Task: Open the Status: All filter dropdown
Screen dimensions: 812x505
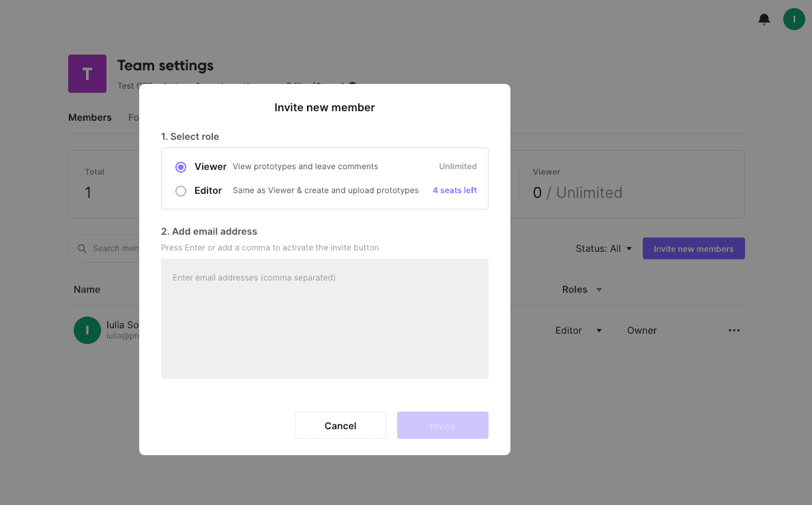Action: [x=604, y=248]
